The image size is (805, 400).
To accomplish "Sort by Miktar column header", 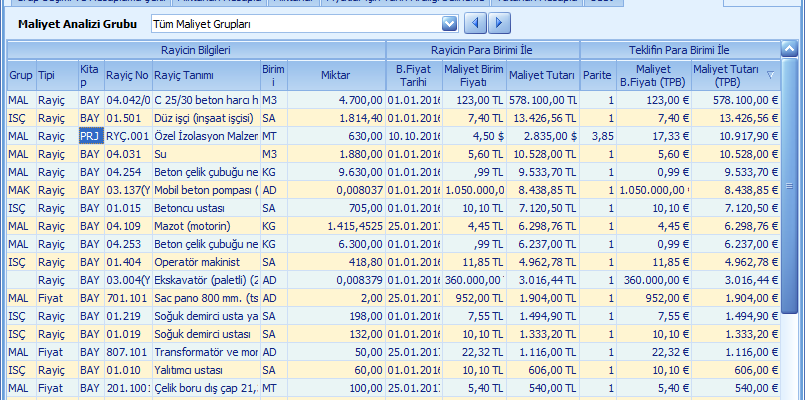I will 336,75.
